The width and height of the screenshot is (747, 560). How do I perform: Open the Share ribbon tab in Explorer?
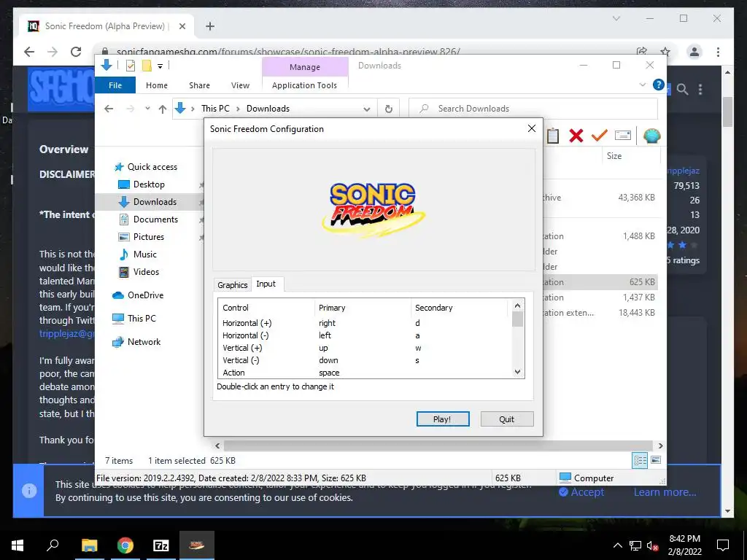199,85
